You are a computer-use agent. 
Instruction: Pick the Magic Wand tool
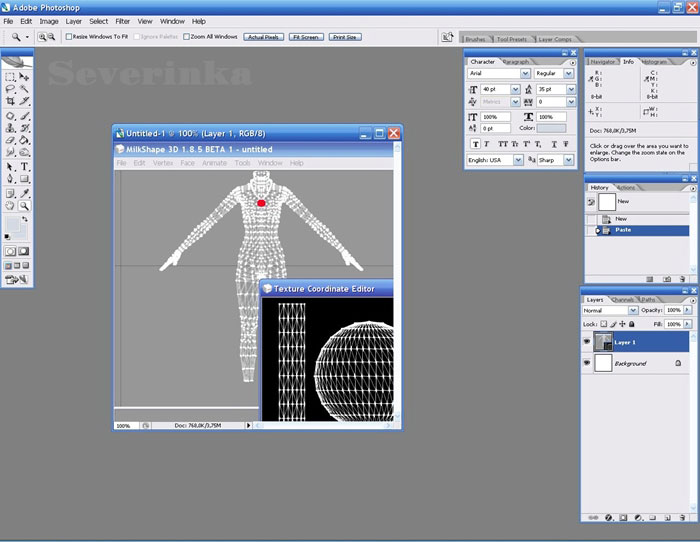pos(24,88)
